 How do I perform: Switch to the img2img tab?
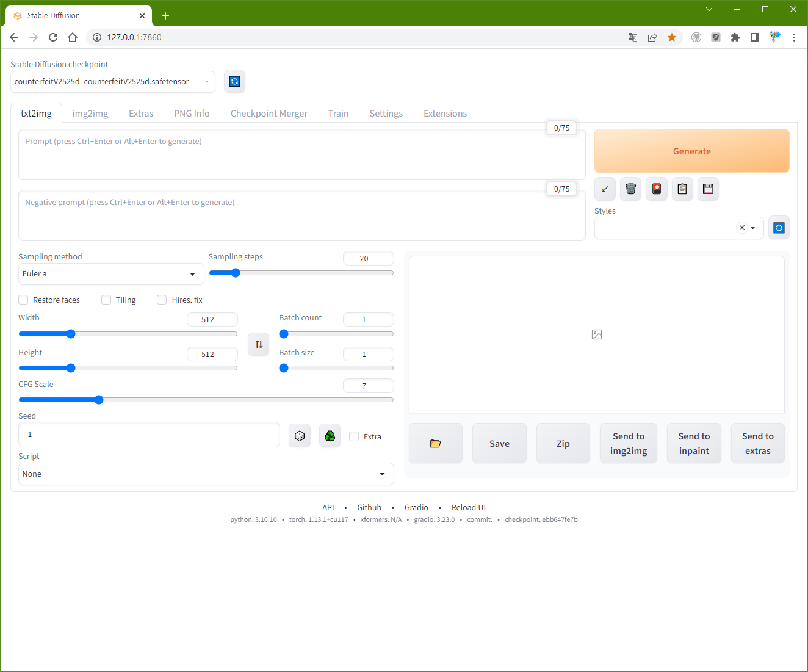click(x=90, y=114)
